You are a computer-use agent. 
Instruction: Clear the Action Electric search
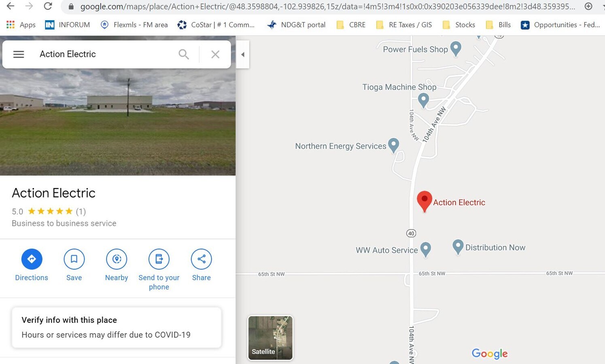coord(215,54)
